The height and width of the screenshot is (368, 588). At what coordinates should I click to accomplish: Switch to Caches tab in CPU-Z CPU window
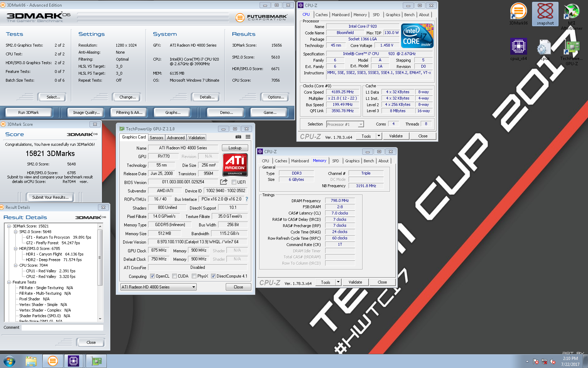(x=321, y=15)
